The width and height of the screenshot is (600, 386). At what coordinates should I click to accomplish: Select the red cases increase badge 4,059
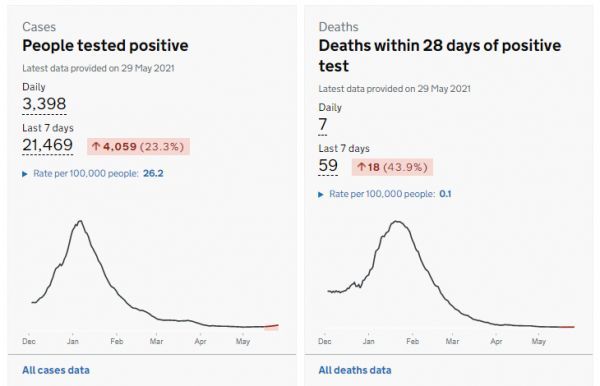pyautogui.click(x=138, y=147)
